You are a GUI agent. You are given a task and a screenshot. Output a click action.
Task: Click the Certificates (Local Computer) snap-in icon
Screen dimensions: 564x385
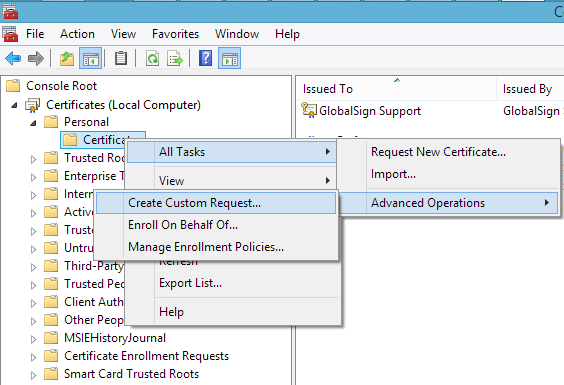(32, 105)
